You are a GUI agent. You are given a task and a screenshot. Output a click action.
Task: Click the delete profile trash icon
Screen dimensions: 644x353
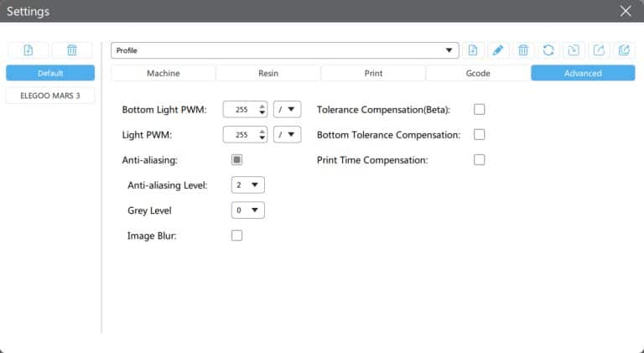(x=523, y=50)
